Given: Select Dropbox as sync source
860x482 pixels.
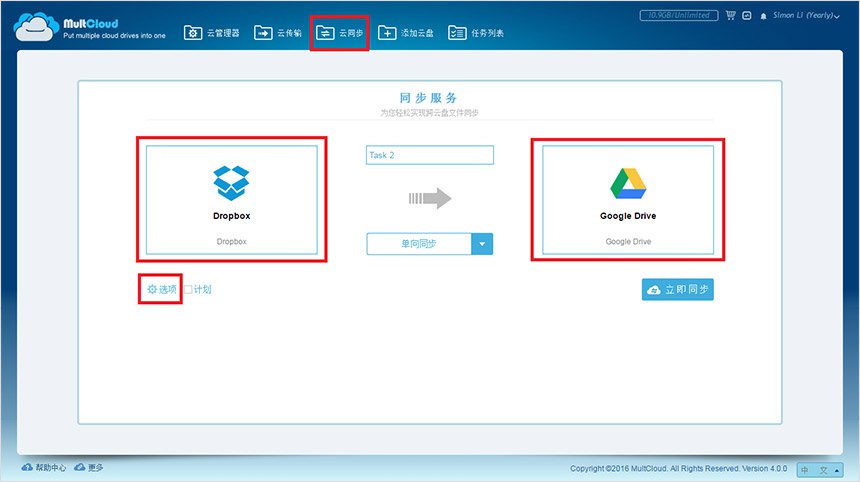Looking at the screenshot, I should tap(231, 200).
